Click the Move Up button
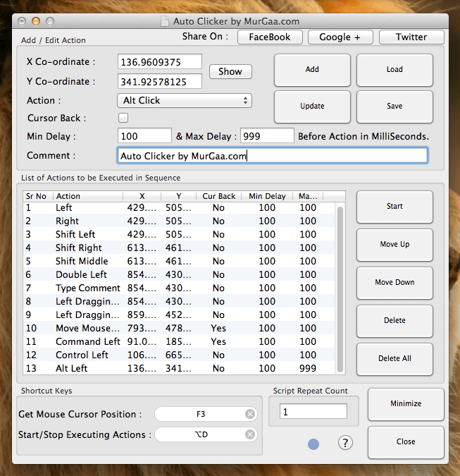This screenshot has width=460, height=476. [394, 245]
